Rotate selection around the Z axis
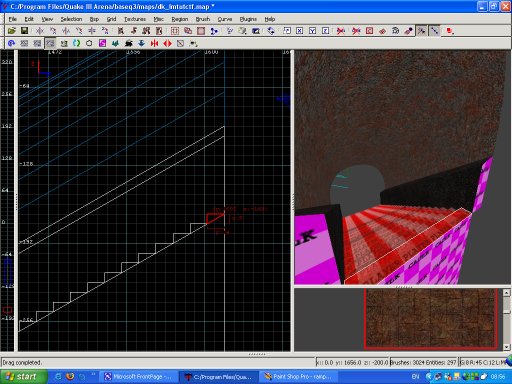Screen dimensions: 512x384 click(x=105, y=31)
